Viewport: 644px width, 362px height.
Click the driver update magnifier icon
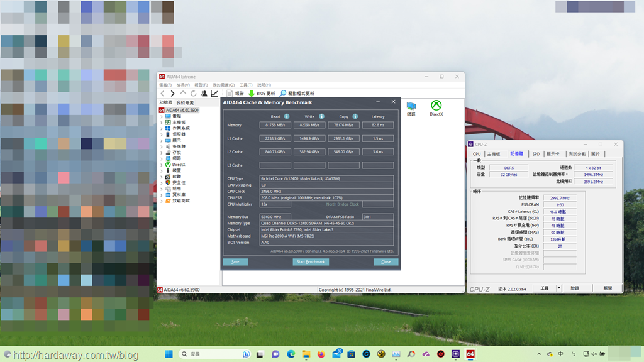[283, 93]
